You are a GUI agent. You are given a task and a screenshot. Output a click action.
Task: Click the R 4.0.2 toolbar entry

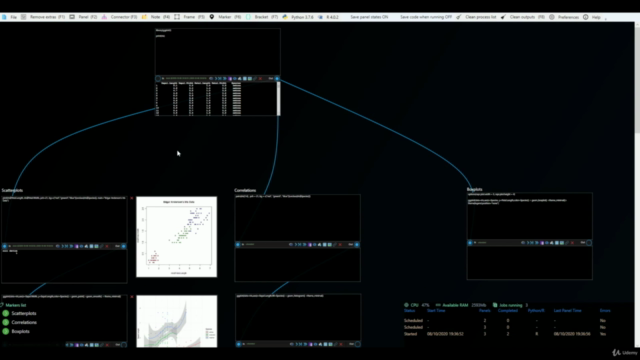tap(328, 17)
